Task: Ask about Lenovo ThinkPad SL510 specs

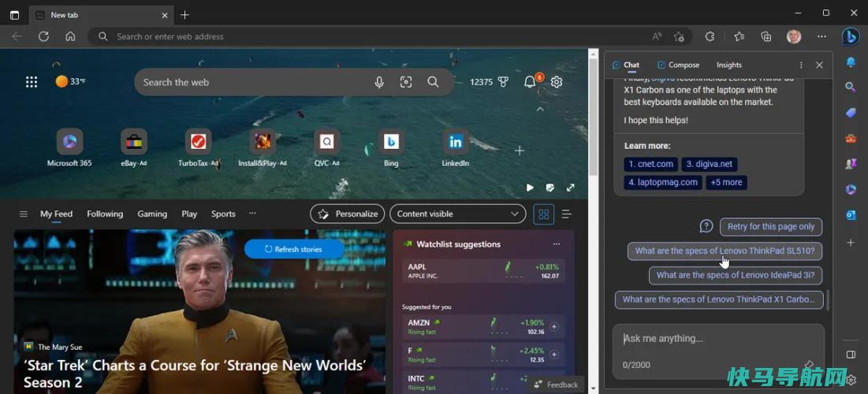Action: pos(725,251)
